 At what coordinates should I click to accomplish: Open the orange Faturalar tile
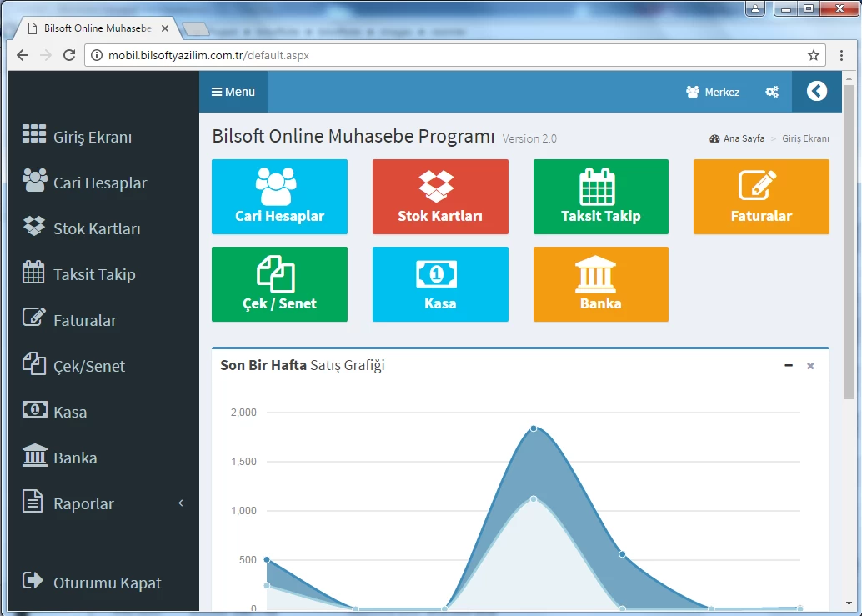pos(760,197)
